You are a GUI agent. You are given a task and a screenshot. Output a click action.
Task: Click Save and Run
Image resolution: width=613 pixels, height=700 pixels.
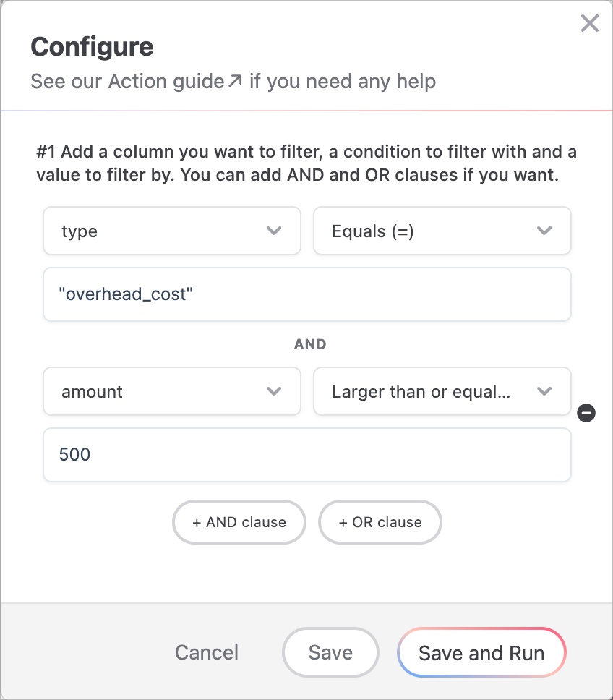[481, 652]
